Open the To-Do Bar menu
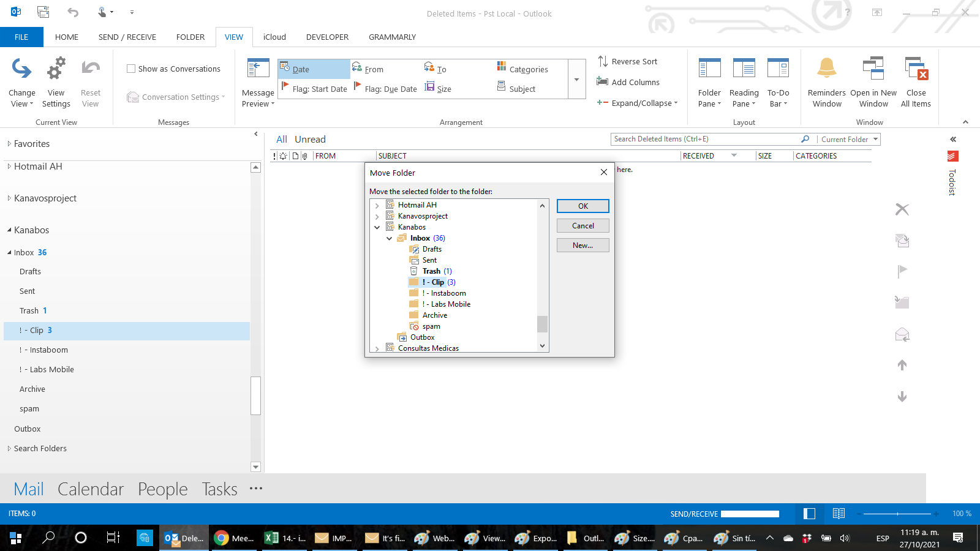The height and width of the screenshot is (551, 980). [x=778, y=83]
